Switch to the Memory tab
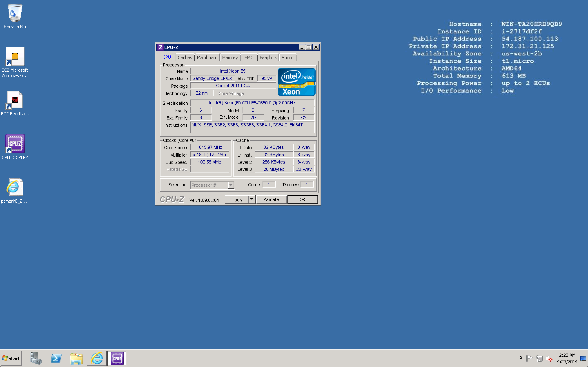 click(x=230, y=57)
